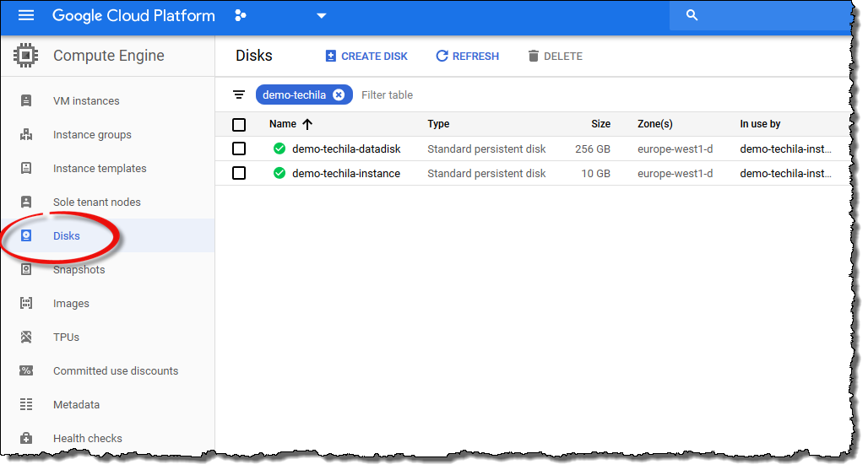
Task: Select the demo-techila-instance row checkbox
Action: (239, 173)
